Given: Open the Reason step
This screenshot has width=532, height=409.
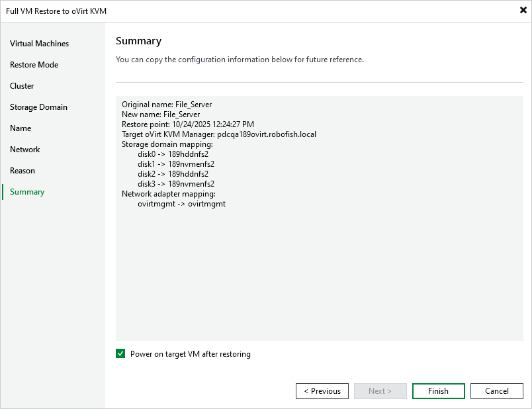Looking at the screenshot, I should coord(22,170).
